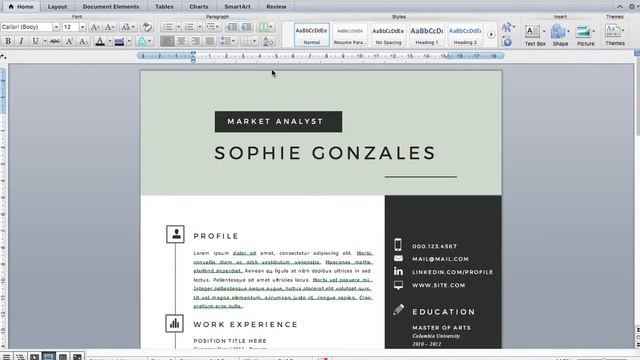Open font name dropdown arrow
The height and width of the screenshot is (360, 640).
[x=56, y=27]
